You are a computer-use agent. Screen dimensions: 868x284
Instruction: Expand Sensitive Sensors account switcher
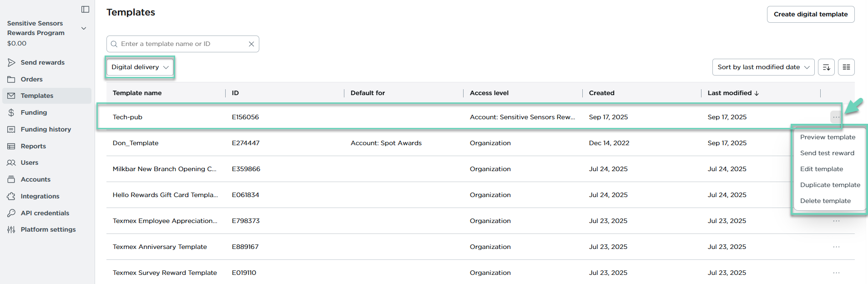[84, 28]
